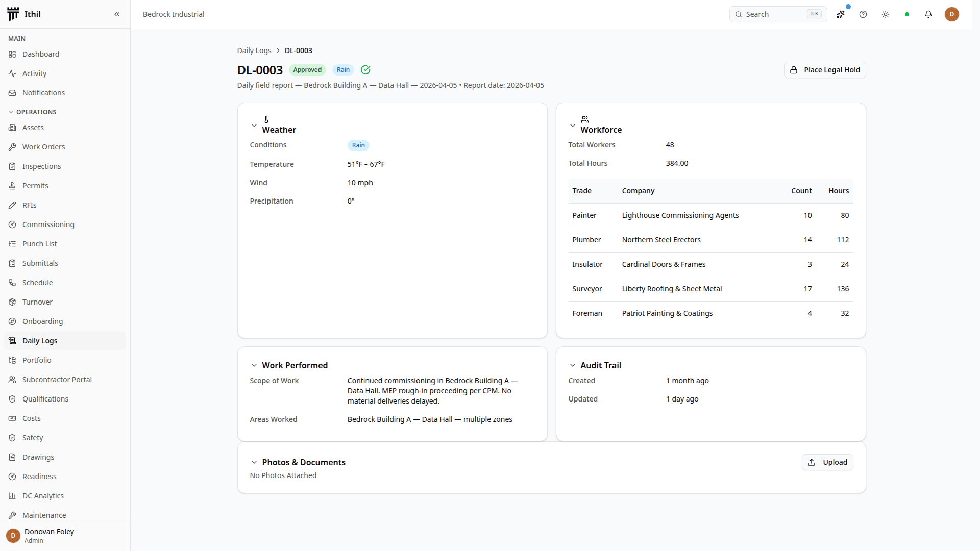Click the Upload button

coord(827,462)
